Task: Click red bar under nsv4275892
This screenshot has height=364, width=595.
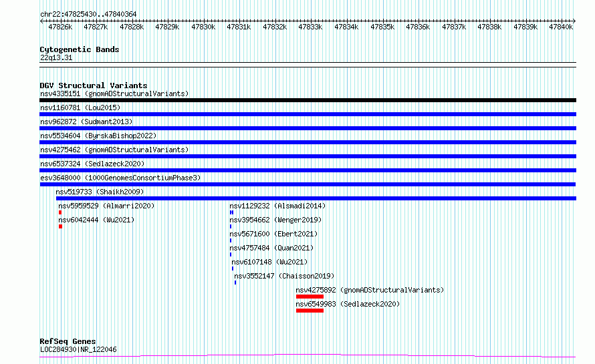Action: pos(310,297)
